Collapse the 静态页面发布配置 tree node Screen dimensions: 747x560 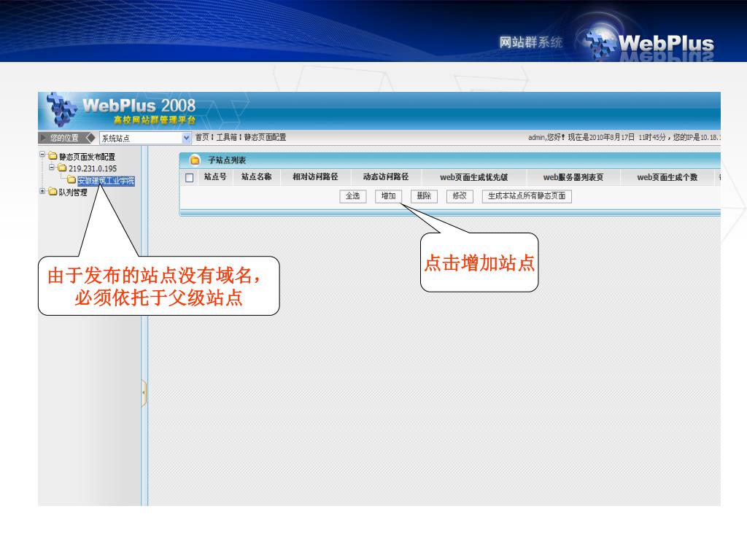(42, 155)
